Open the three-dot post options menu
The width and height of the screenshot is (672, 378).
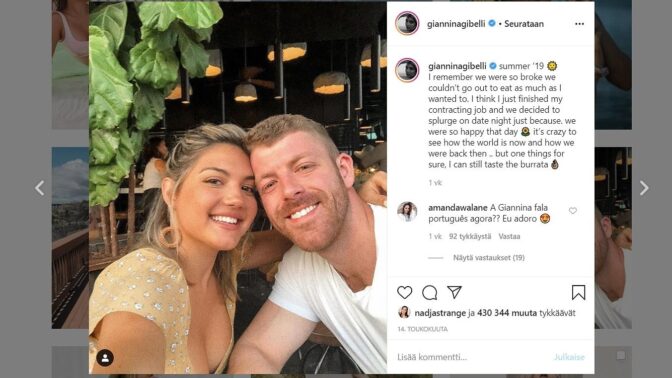[579, 24]
